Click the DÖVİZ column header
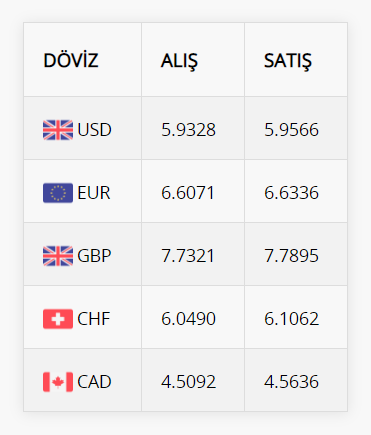Screen dimensions: 371x435 click(71, 60)
